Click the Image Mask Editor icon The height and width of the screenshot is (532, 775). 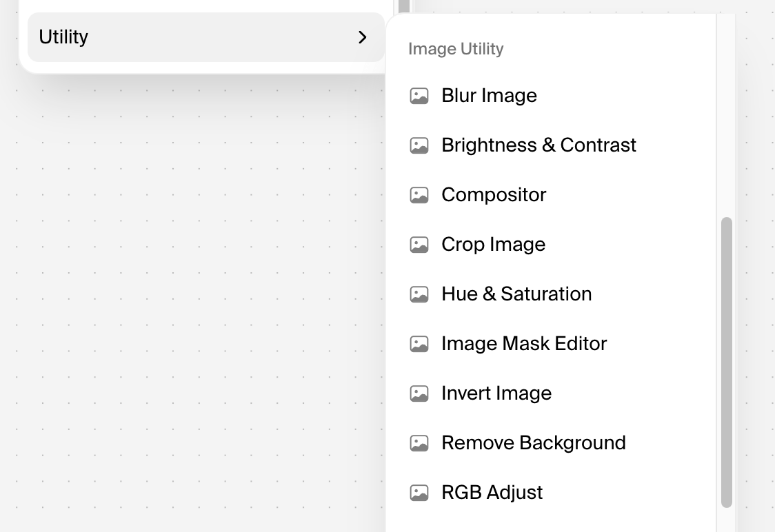click(419, 344)
